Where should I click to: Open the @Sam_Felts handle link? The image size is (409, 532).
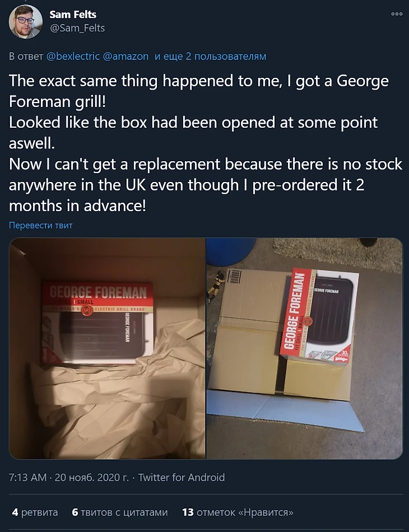[x=77, y=28]
